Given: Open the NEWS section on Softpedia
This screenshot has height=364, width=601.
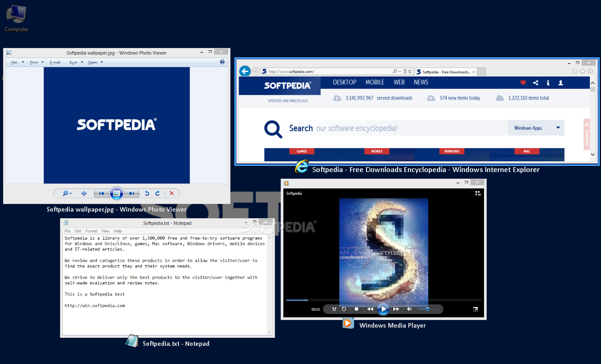Looking at the screenshot, I should coord(421,82).
